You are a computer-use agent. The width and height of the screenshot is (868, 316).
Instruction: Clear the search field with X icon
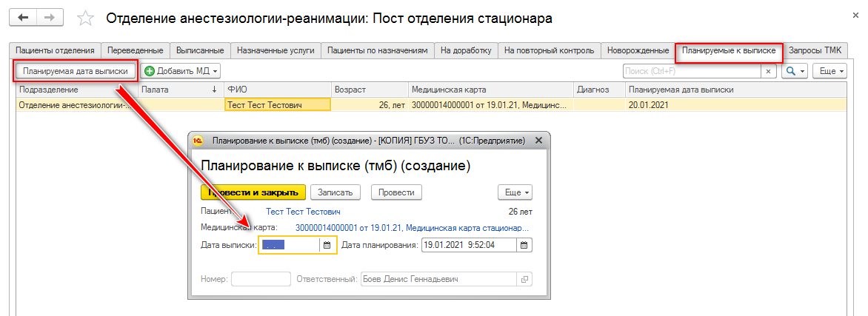pyautogui.click(x=769, y=71)
